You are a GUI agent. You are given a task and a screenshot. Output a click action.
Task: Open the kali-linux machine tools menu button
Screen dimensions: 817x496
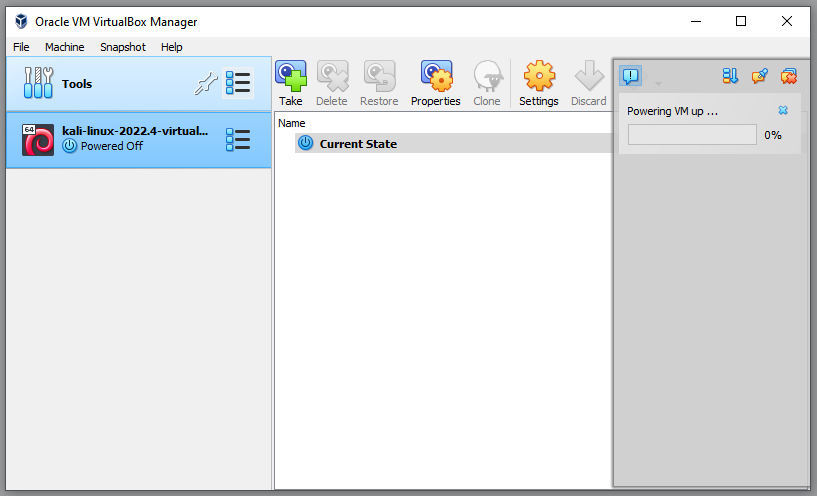click(x=238, y=139)
